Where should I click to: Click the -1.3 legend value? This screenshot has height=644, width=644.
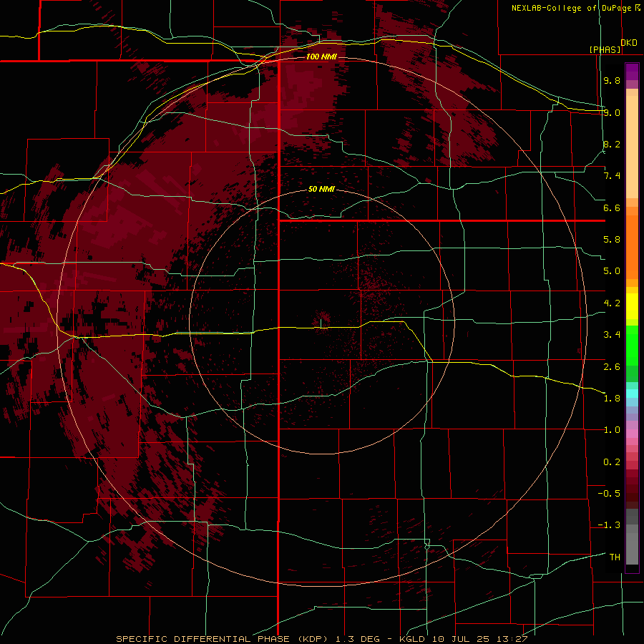point(609,525)
